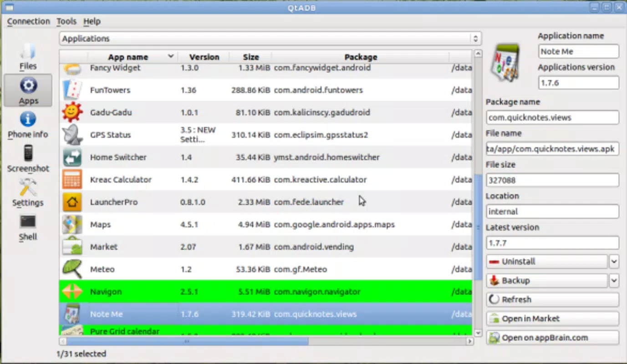627x364 pixels.
Task: Click Open in Market button
Action: [x=552, y=318]
